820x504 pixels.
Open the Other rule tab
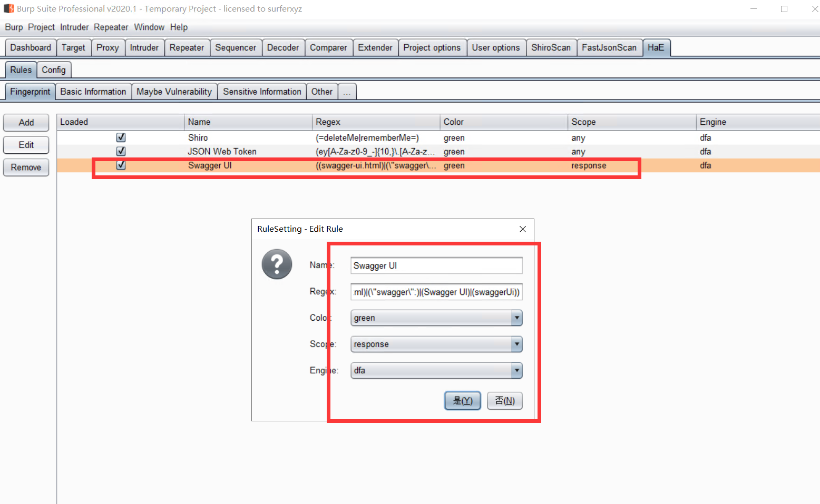tap(322, 92)
